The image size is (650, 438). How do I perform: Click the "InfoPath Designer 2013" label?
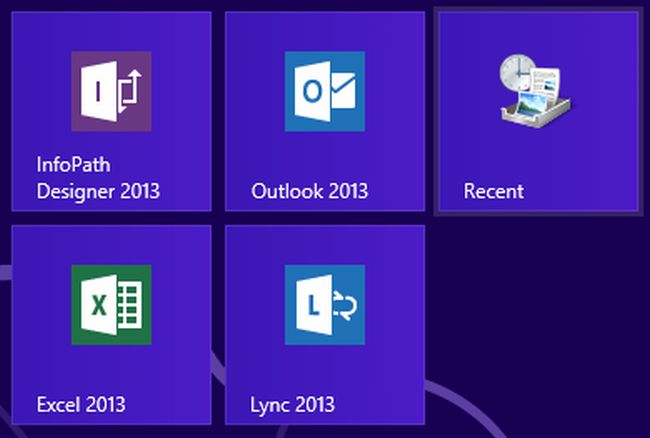point(98,178)
